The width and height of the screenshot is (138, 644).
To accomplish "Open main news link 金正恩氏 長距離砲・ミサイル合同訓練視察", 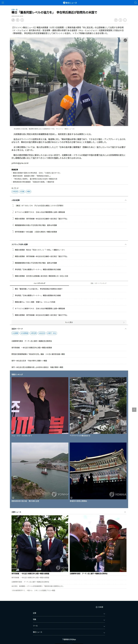I will click(x=38, y=586).
